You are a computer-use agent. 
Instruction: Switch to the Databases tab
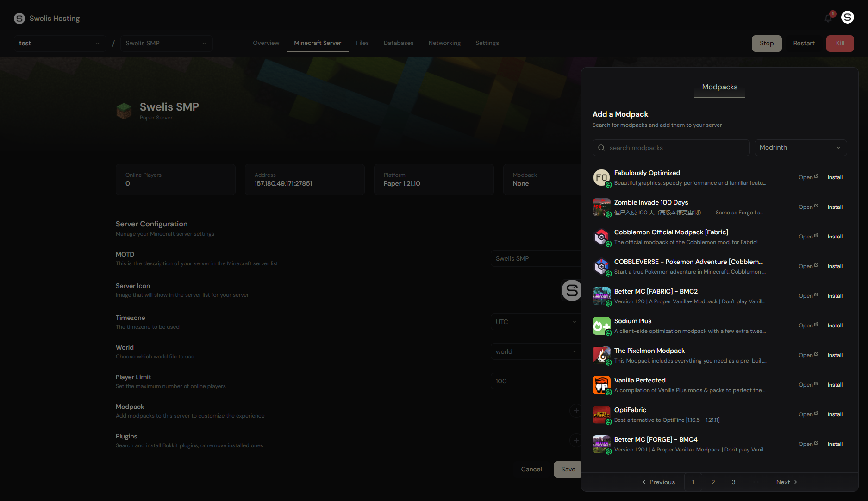tap(398, 43)
